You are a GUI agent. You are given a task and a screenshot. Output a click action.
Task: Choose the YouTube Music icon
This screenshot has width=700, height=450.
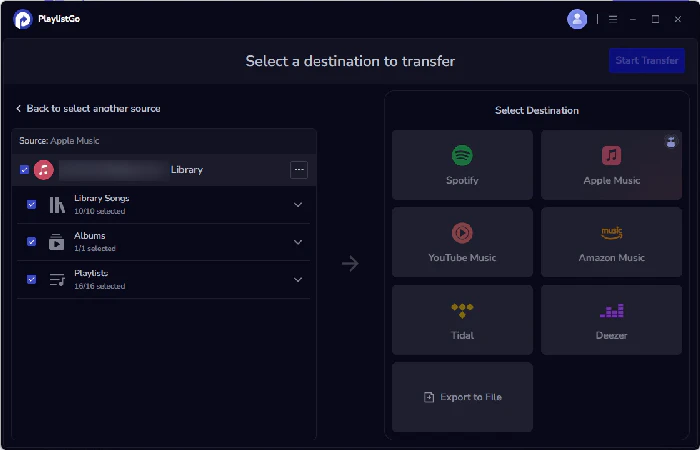click(462, 233)
